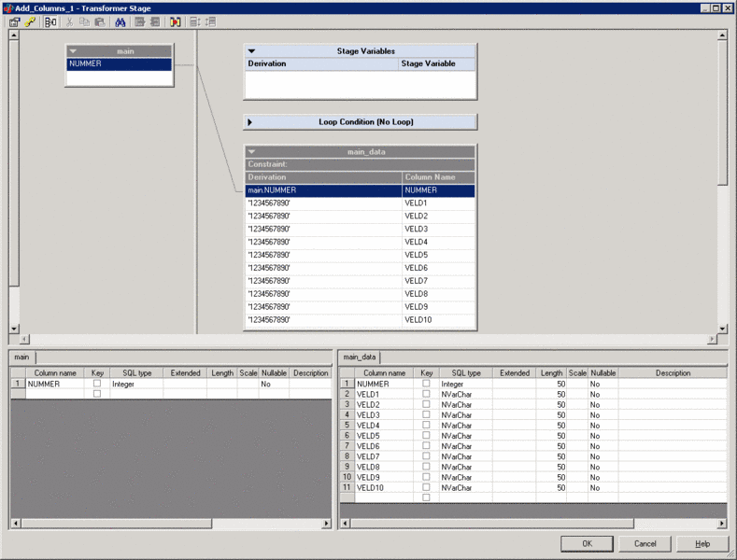The image size is (737, 560).
Task: Tick the Key checkbox for NUMMER in the main_data grid
Action: click(x=426, y=384)
